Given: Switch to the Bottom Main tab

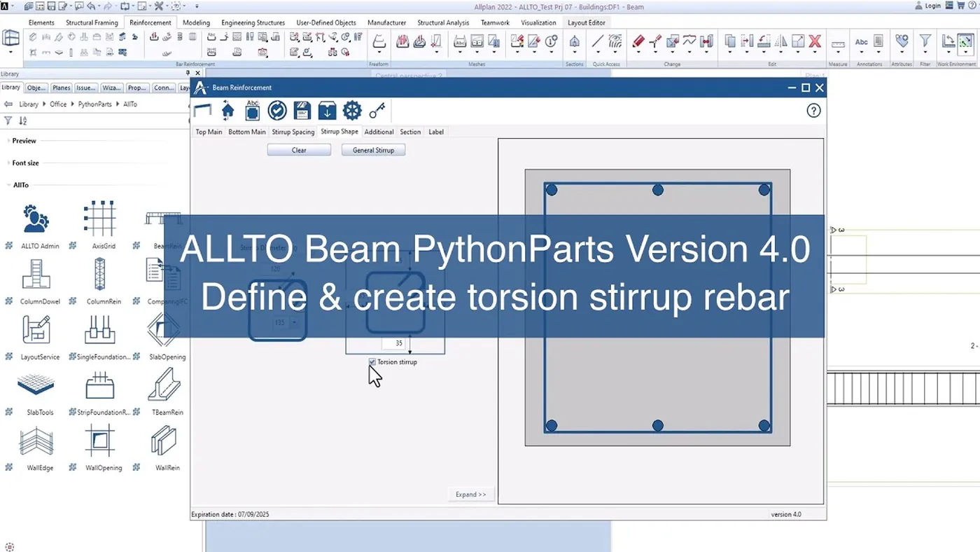Looking at the screenshot, I should click(247, 132).
